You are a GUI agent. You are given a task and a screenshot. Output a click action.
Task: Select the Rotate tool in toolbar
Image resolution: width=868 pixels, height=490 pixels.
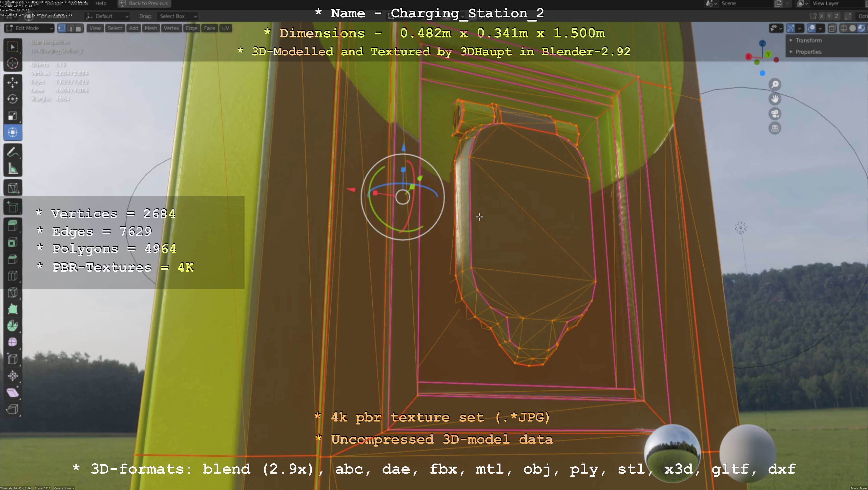pos(13,99)
